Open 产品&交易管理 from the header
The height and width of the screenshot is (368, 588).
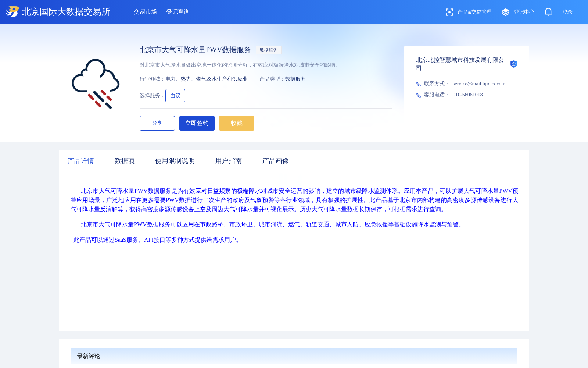474,12
